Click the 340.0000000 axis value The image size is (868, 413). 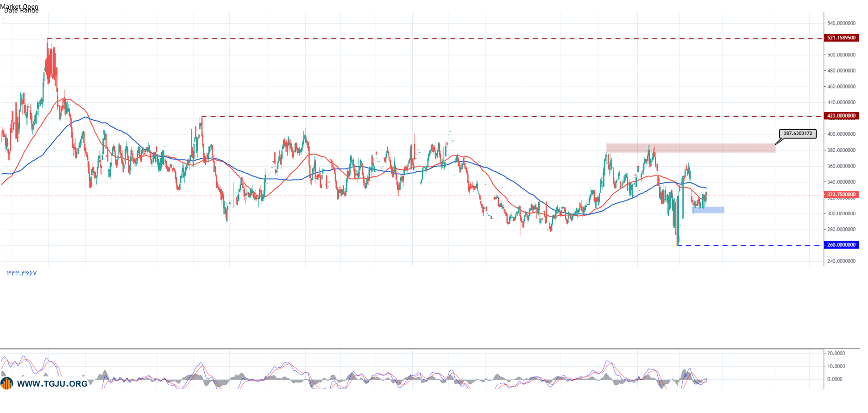[x=841, y=182]
